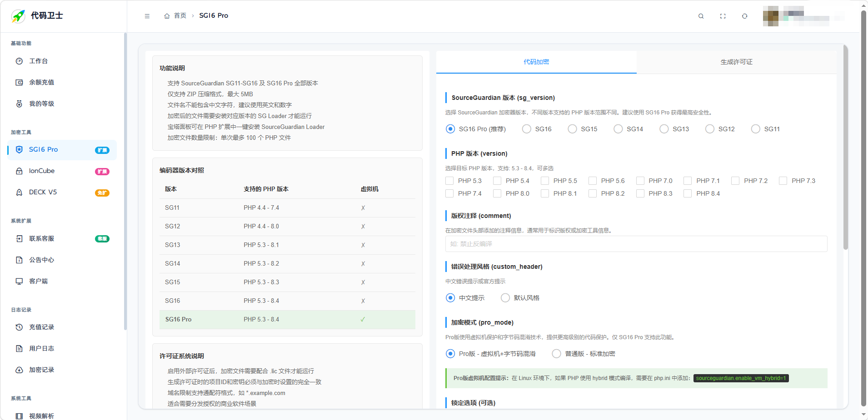Click the 视频解析 film icon
868x420 pixels.
tap(19, 416)
